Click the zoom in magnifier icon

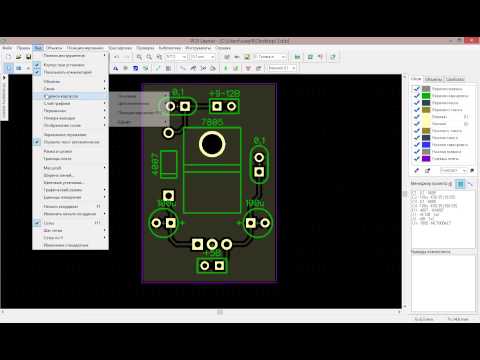tap(139, 57)
